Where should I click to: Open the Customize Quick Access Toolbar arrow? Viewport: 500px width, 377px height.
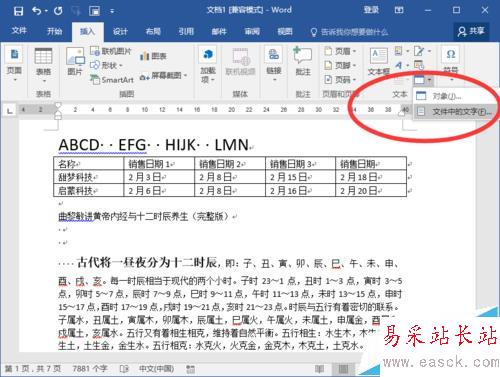[112, 12]
